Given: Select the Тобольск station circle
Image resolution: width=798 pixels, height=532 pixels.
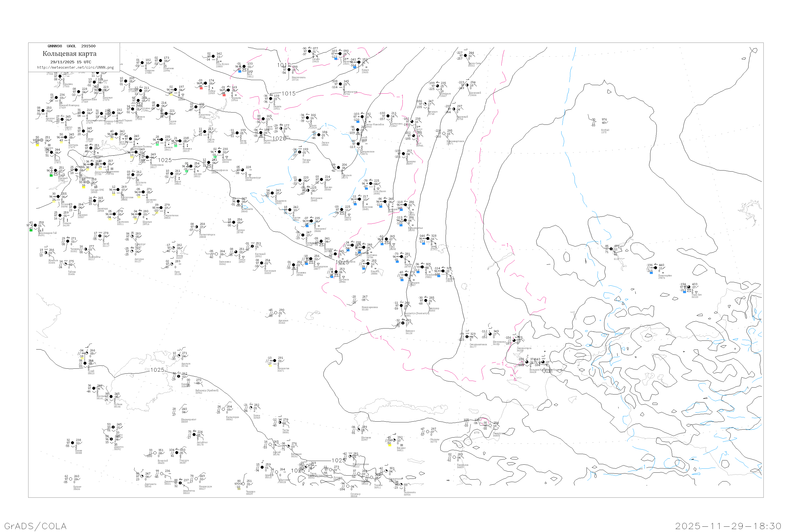Looking at the screenshot, I should (x=338, y=168).
